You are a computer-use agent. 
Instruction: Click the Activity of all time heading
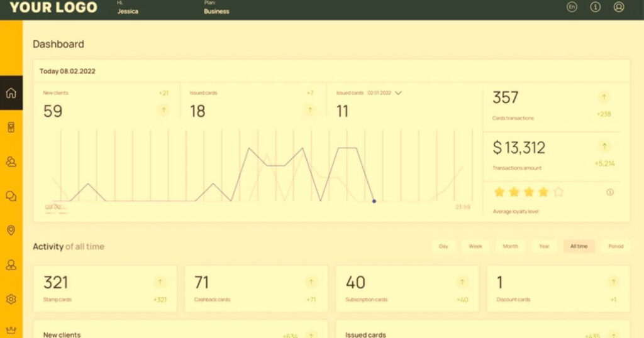tap(69, 246)
